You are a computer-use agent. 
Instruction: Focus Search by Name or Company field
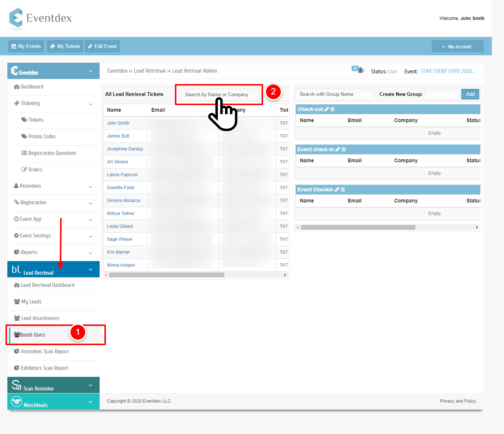point(220,94)
